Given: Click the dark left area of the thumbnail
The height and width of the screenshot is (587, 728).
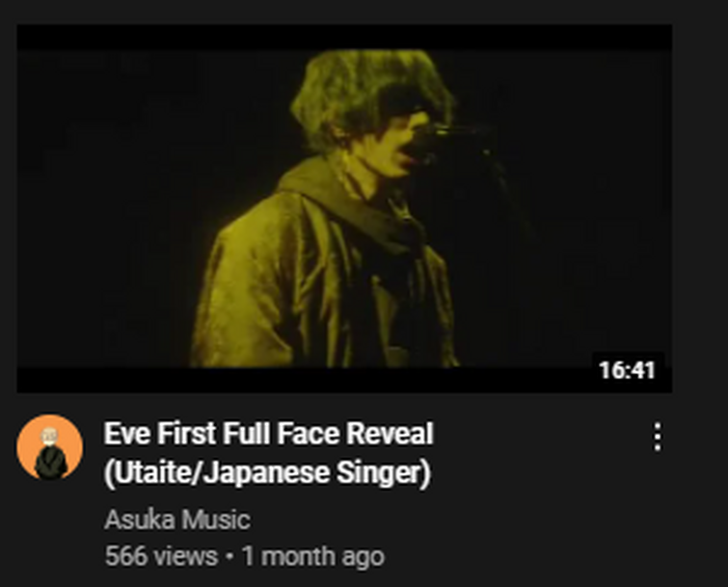Looking at the screenshot, I should tap(107, 209).
